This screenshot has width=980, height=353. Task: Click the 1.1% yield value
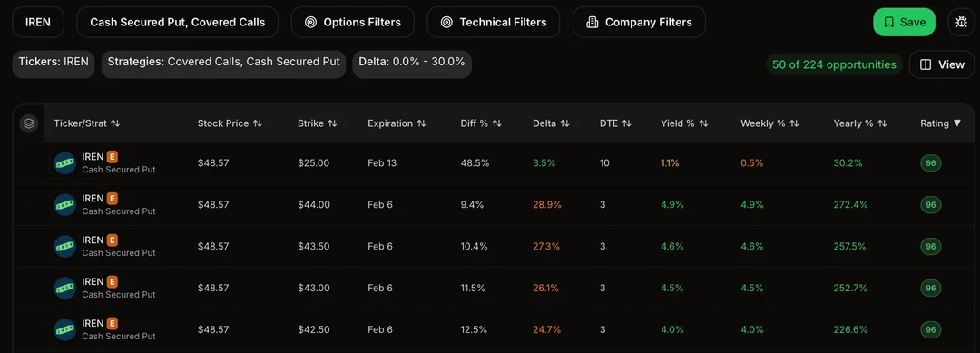[670, 163]
